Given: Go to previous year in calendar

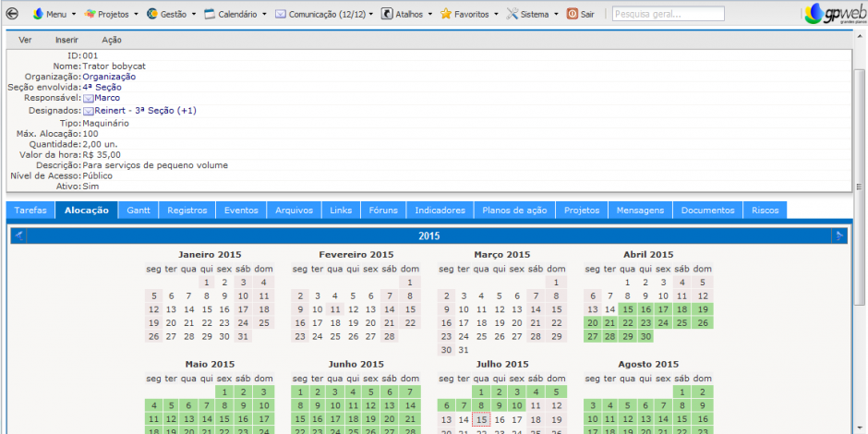Looking at the screenshot, I should [x=19, y=235].
